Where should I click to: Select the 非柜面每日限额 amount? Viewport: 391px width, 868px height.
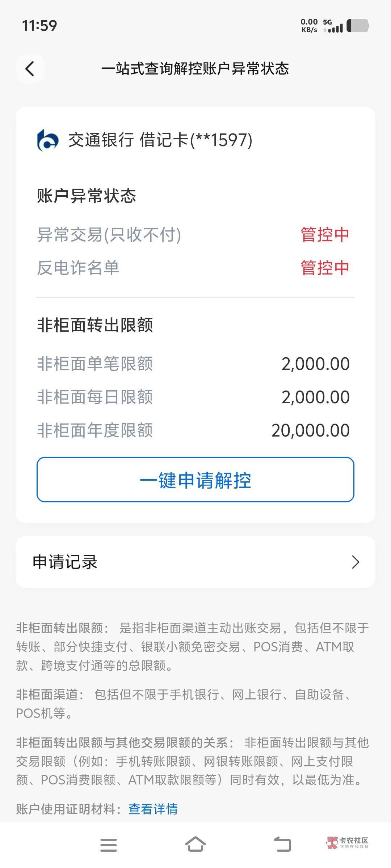(315, 397)
